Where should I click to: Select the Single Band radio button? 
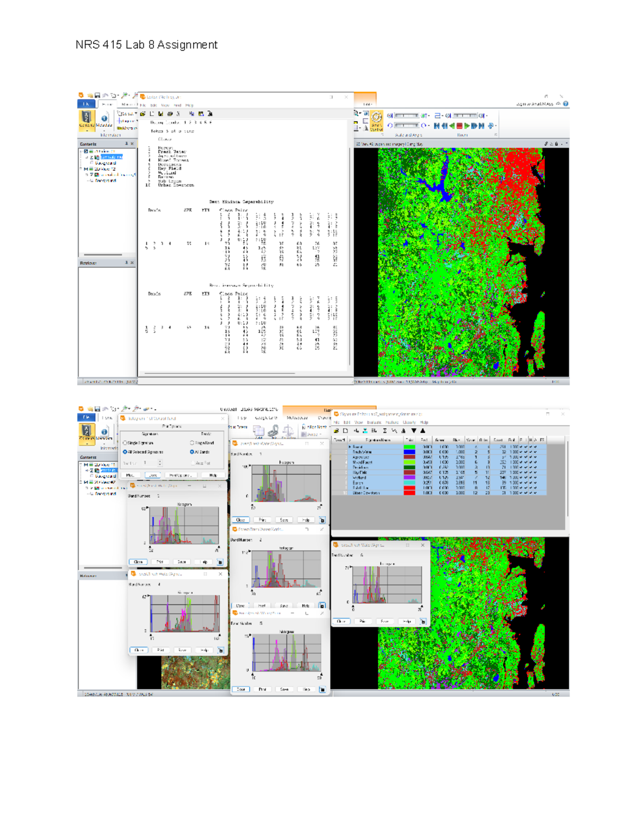click(x=192, y=443)
